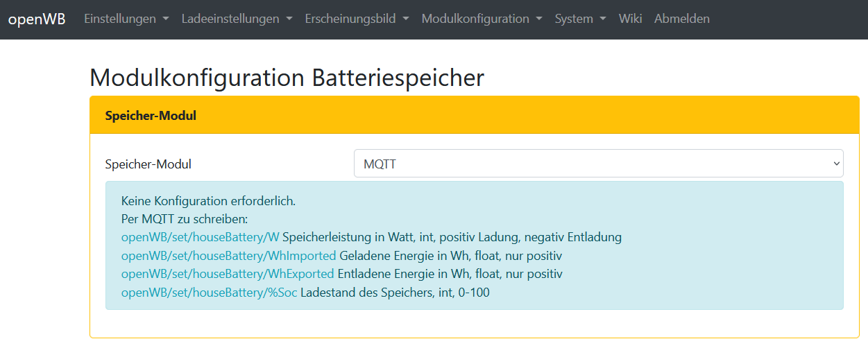Click the Keine Konfiguration erforderlich notice
Image resolution: width=868 pixels, height=348 pixels.
(x=208, y=201)
